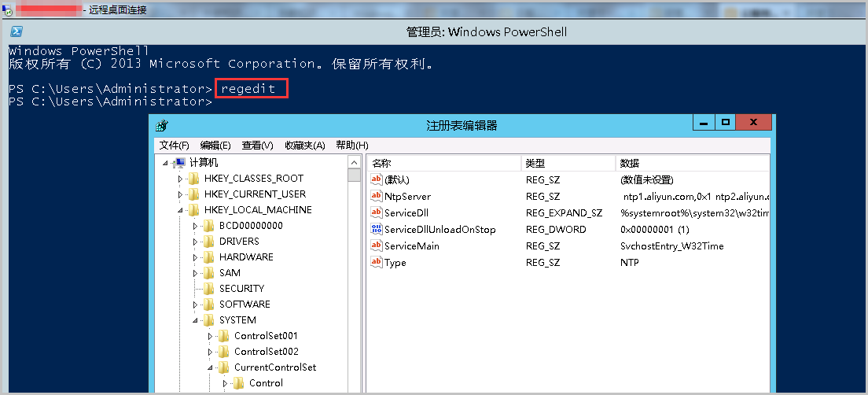Image resolution: width=868 pixels, height=395 pixels.
Task: Click the SECURITY key folder icon
Action: tap(208, 289)
